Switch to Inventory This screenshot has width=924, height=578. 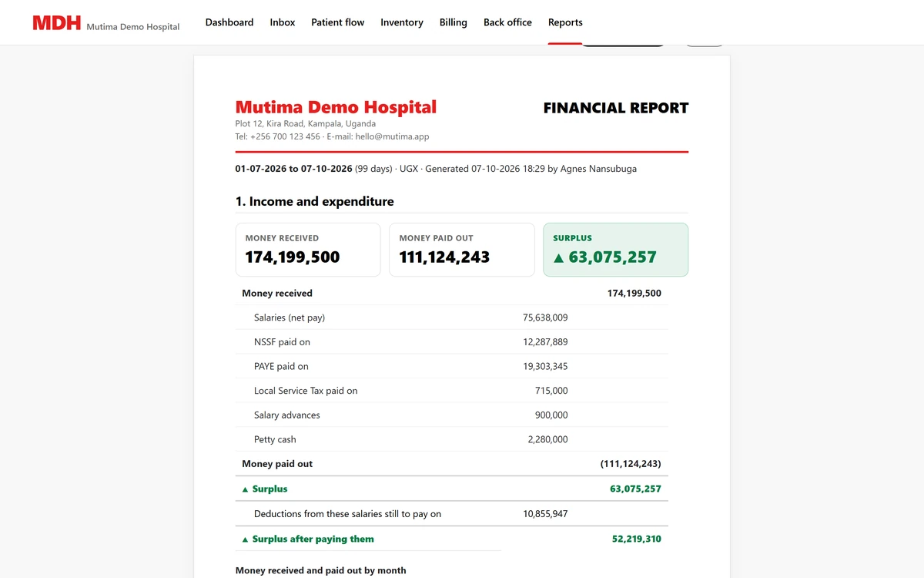point(402,22)
